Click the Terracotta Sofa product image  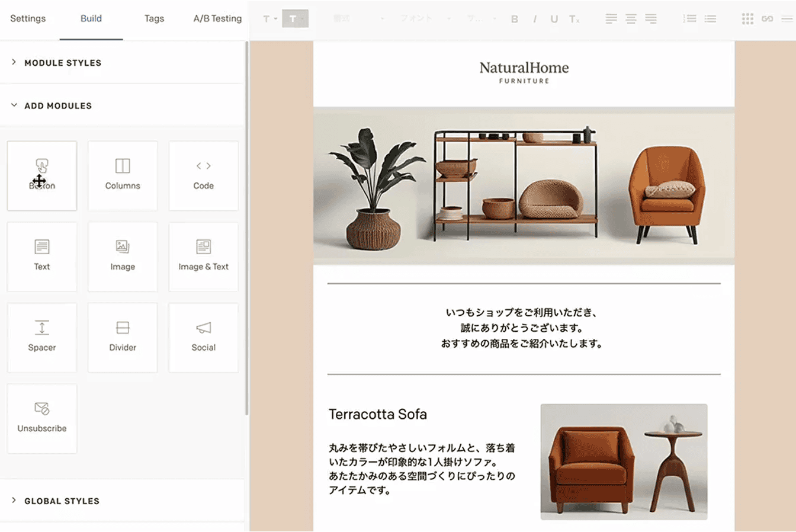click(x=624, y=462)
